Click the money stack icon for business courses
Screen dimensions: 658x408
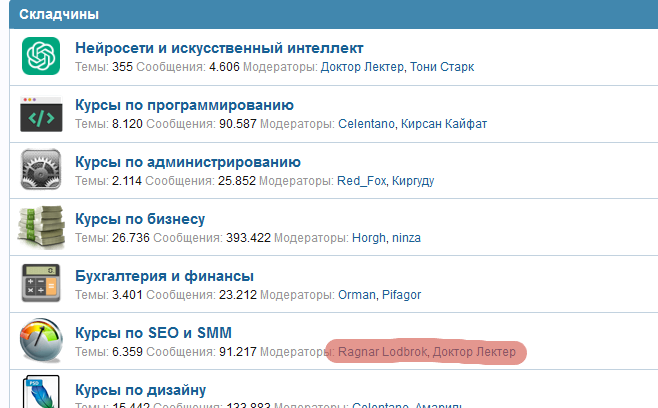tap(41, 227)
